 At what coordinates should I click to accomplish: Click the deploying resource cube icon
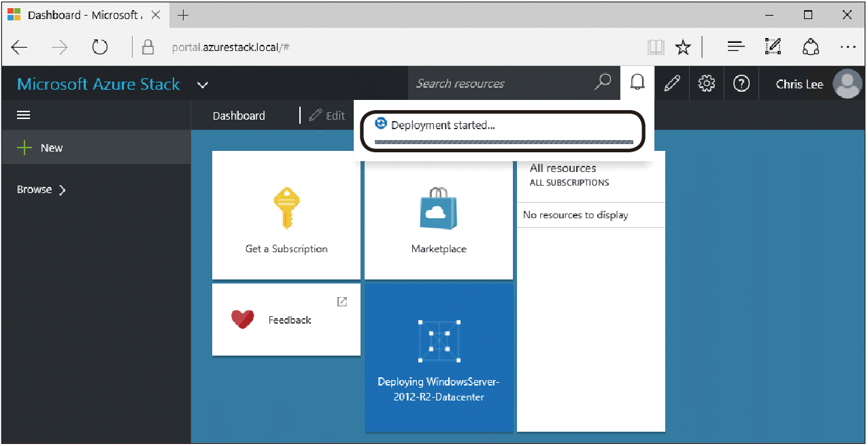click(439, 341)
